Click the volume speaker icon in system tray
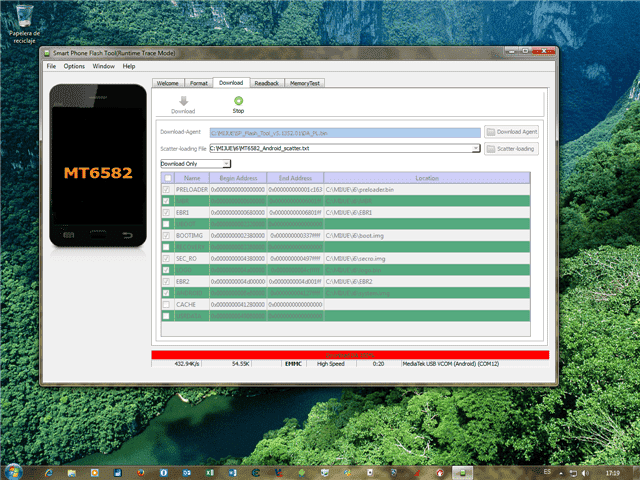 (x=586, y=473)
